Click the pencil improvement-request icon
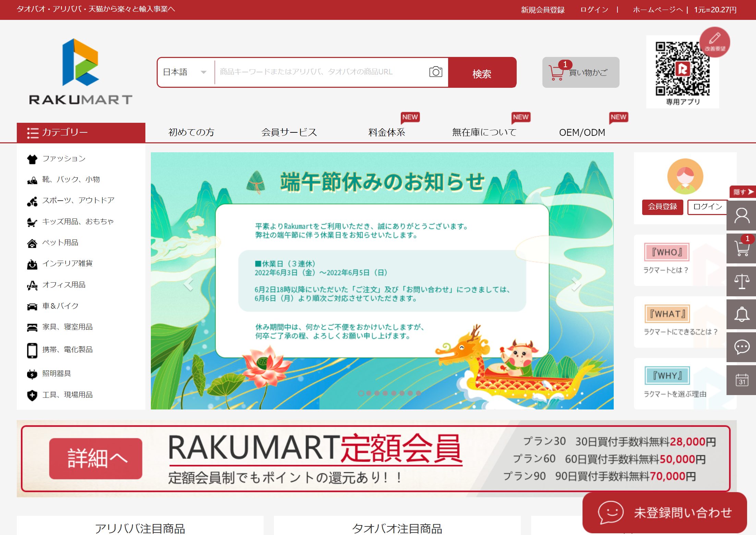 715,42
